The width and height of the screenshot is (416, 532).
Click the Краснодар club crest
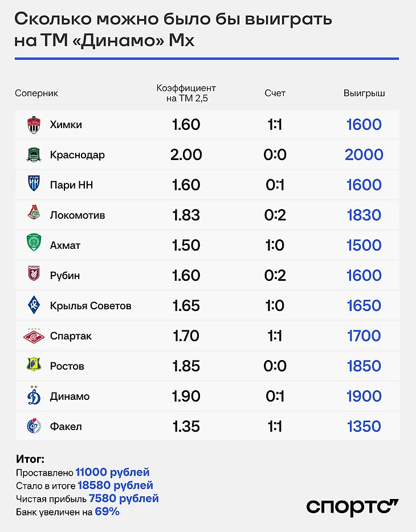click(34, 155)
